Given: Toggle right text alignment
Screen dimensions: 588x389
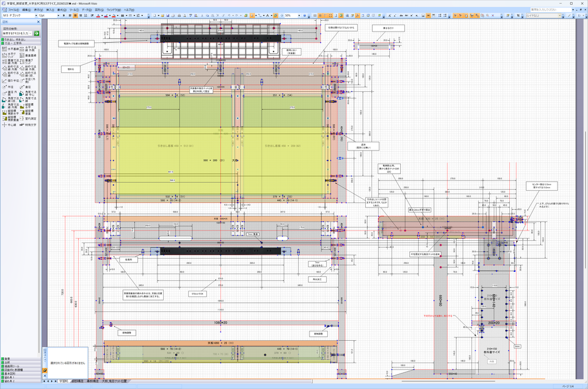Looking at the screenshot, I should pos(80,16).
